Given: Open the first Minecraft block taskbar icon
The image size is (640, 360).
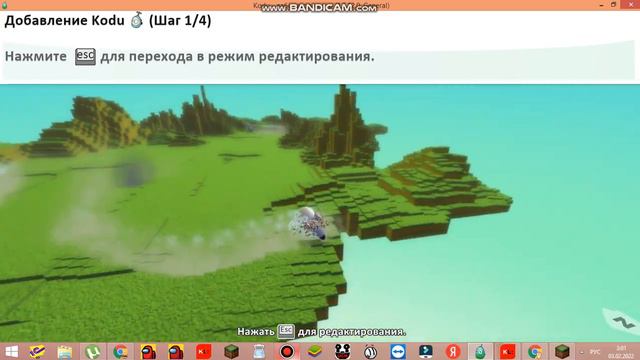Looking at the screenshot, I should click(x=231, y=351).
